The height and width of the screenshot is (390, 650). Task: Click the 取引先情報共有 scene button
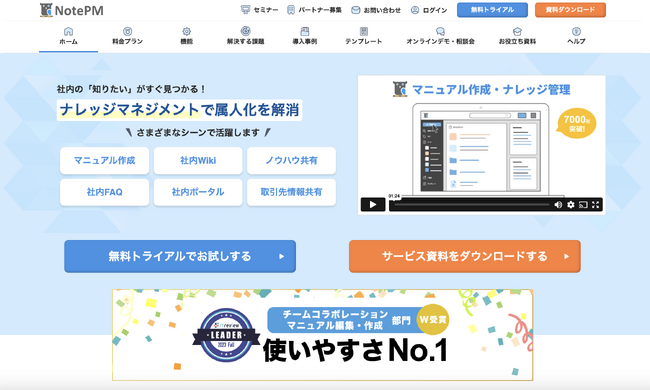pos(291,192)
